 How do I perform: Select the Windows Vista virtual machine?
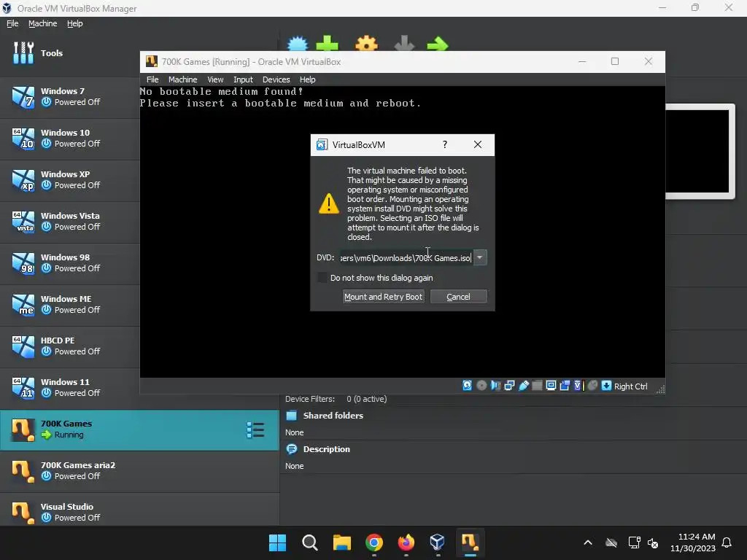pos(69,222)
